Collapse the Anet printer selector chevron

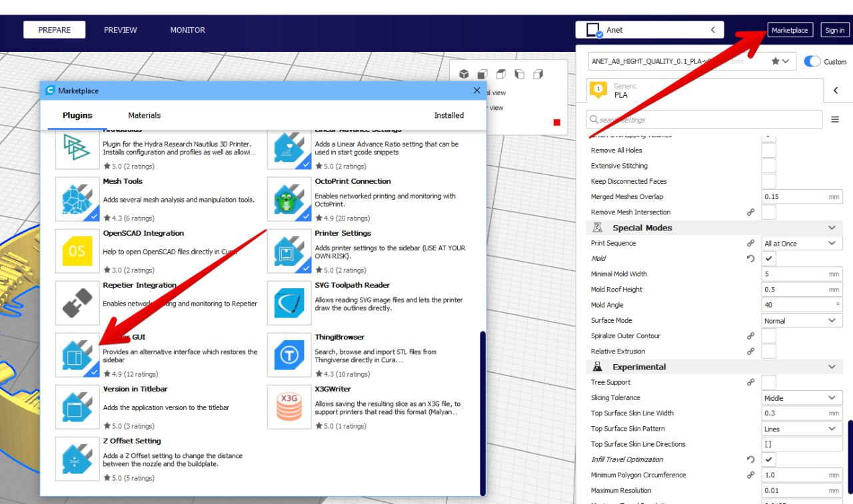click(713, 30)
